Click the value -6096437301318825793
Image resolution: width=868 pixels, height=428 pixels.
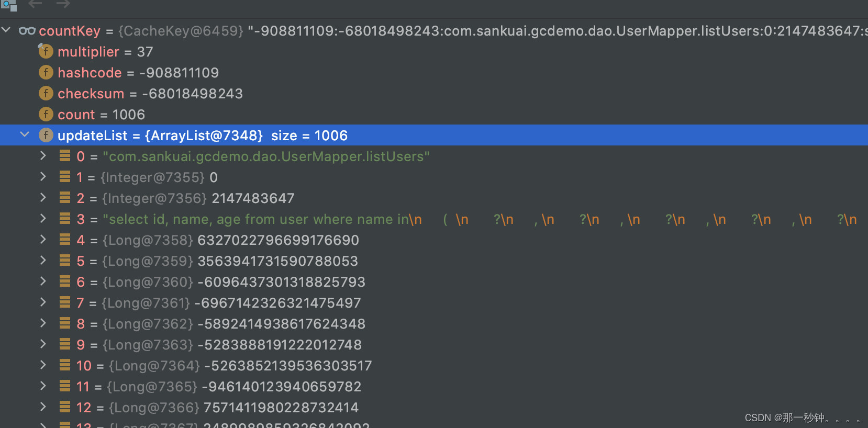pyautogui.click(x=281, y=282)
